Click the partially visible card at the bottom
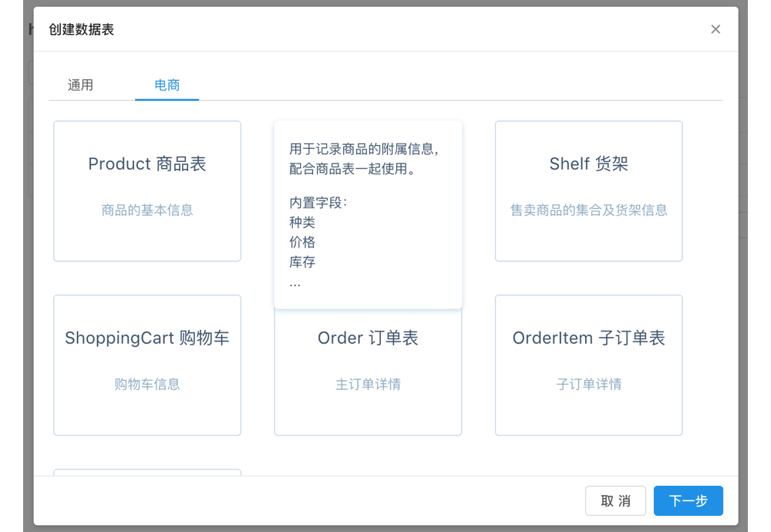 tap(146, 473)
